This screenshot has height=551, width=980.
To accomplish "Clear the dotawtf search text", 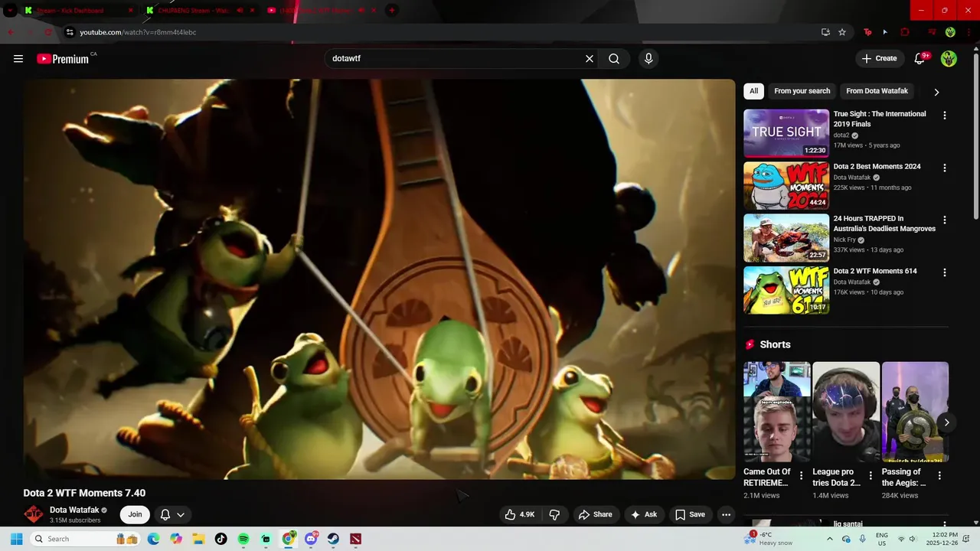I will [590, 59].
